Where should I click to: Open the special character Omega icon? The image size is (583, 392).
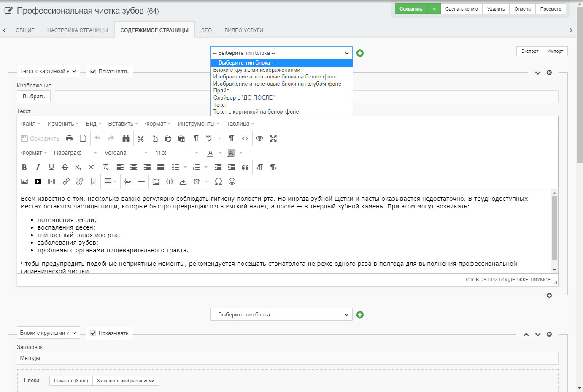click(218, 181)
